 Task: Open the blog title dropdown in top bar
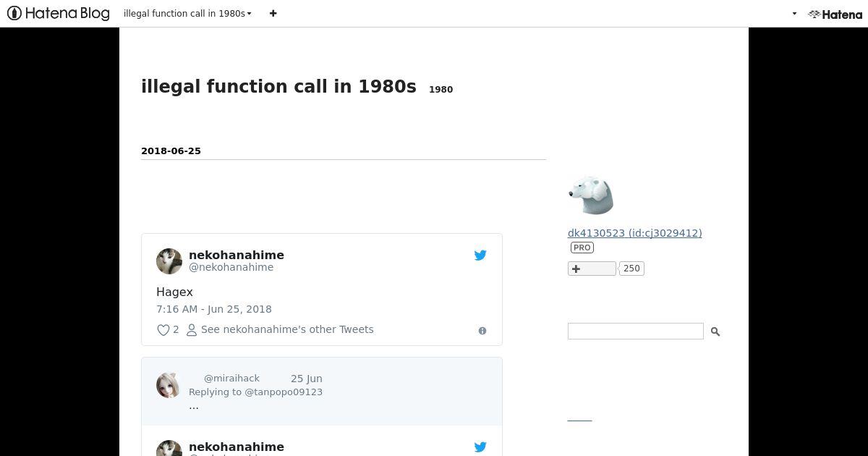[187, 13]
